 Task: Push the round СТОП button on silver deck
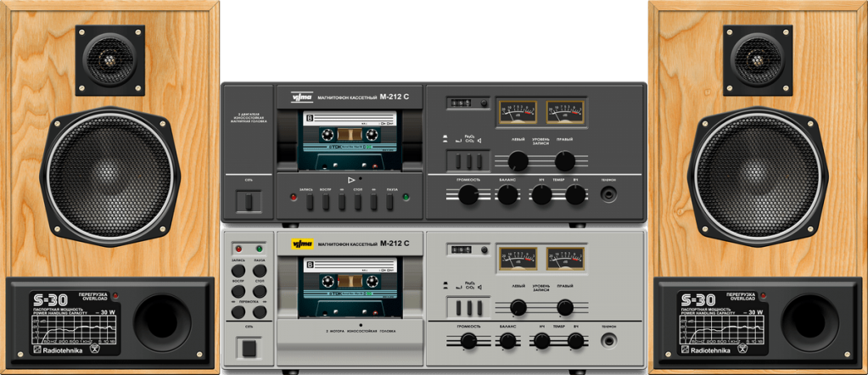tap(260, 291)
